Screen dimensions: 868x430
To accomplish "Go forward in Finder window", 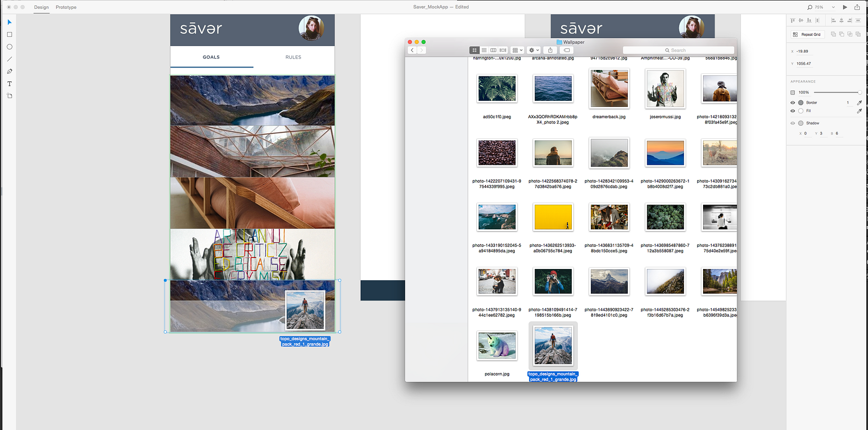I will click(421, 50).
